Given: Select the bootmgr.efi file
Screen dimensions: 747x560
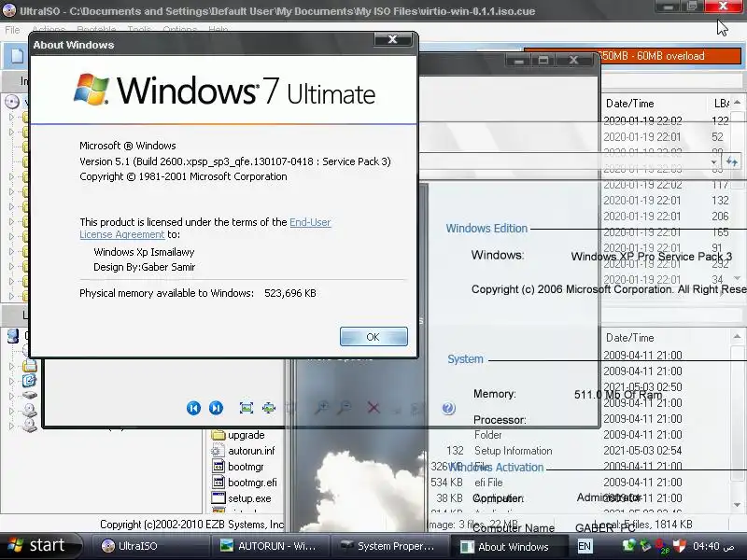Looking at the screenshot, I should pos(252,483).
